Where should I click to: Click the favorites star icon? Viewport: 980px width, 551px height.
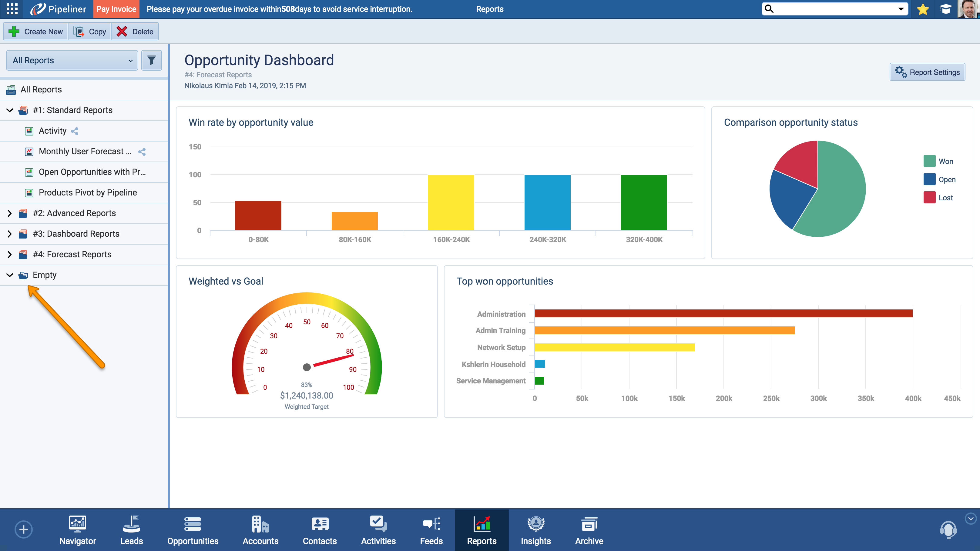click(923, 9)
